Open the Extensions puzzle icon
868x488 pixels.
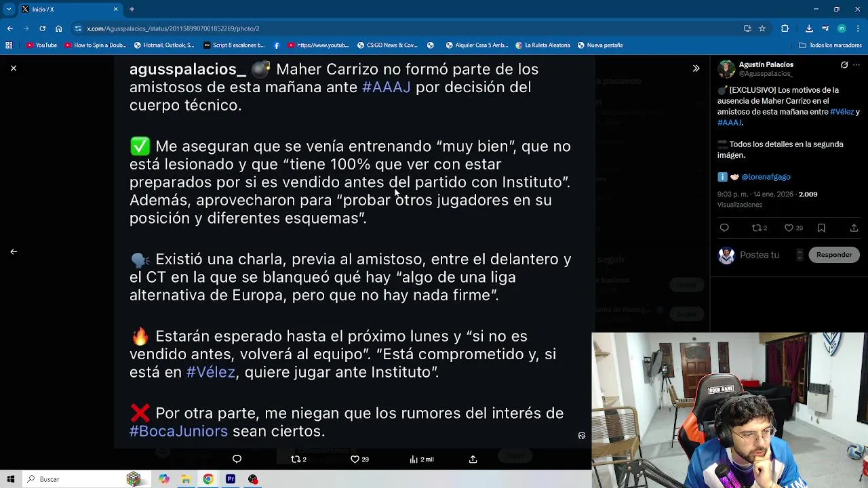[785, 28]
